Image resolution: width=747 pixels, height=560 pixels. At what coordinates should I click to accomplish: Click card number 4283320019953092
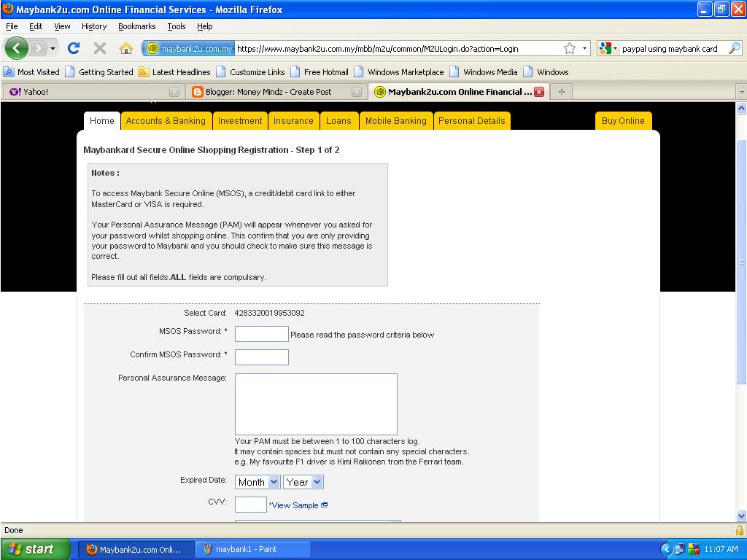click(x=269, y=313)
